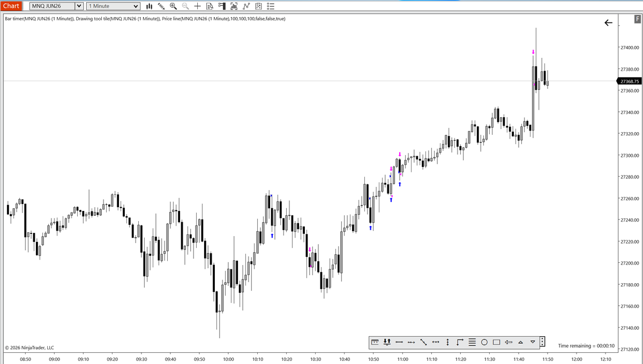This screenshot has height=364, width=643.
Task: Select the up-down arrows tool in drawing tile
Action: click(x=387, y=342)
